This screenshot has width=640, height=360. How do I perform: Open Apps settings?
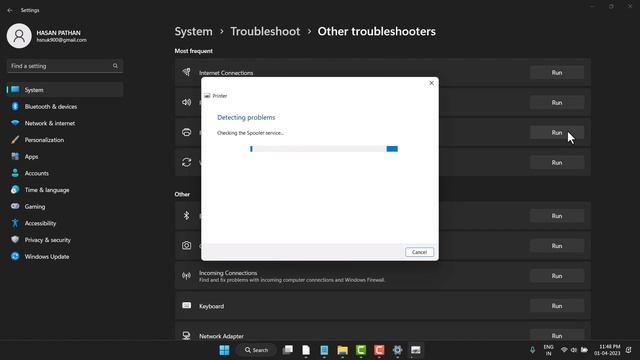[x=65, y=156]
